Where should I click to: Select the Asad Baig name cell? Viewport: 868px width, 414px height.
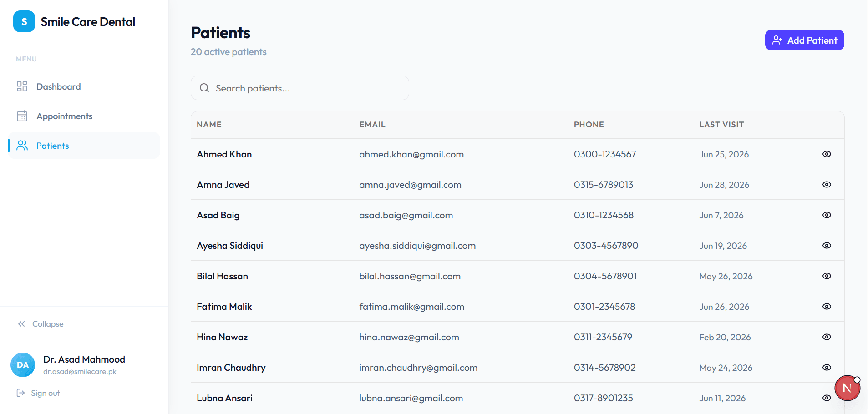coord(218,215)
